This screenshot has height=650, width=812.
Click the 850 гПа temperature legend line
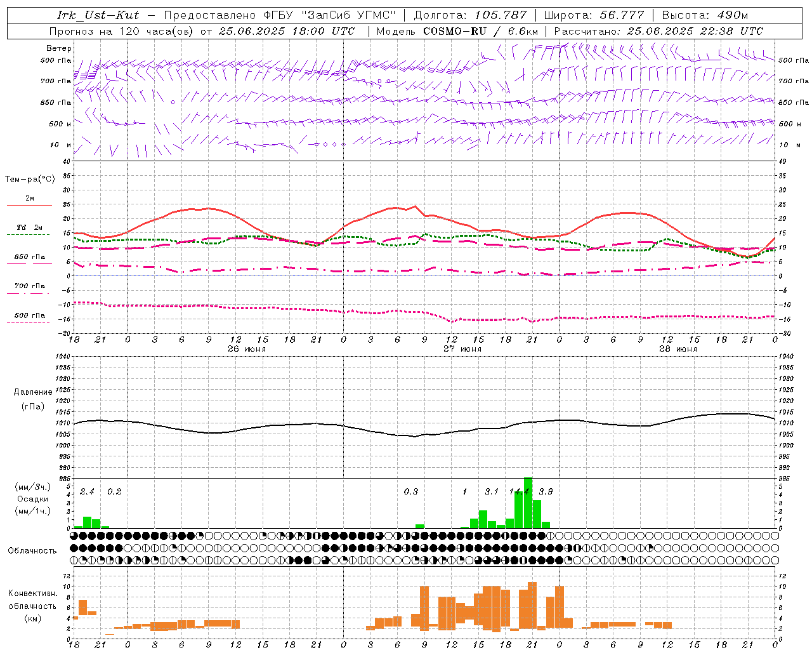coord(29,263)
